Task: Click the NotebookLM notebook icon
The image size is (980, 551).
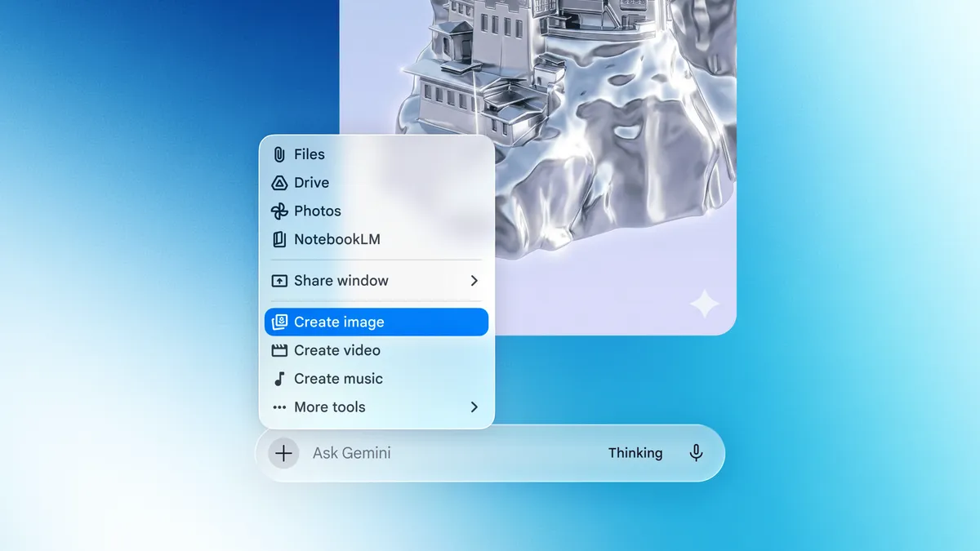Action: point(279,240)
